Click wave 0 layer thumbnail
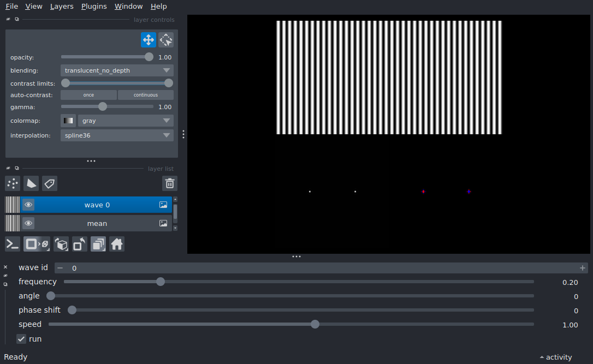 [12, 205]
